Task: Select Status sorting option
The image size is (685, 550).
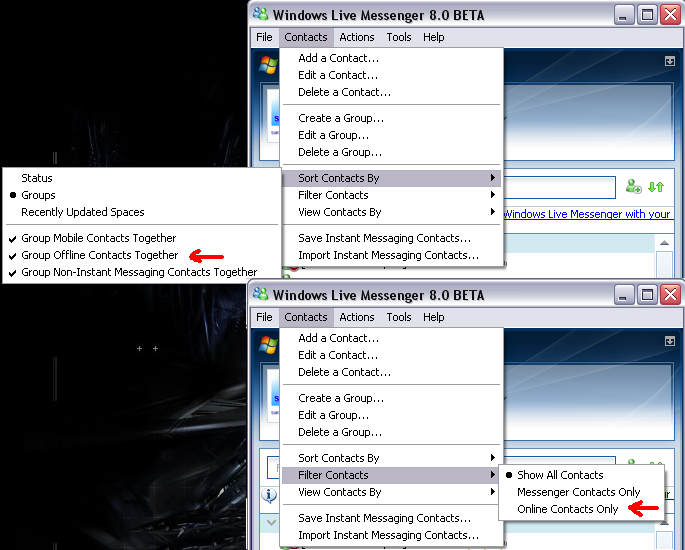Action: click(142, 178)
